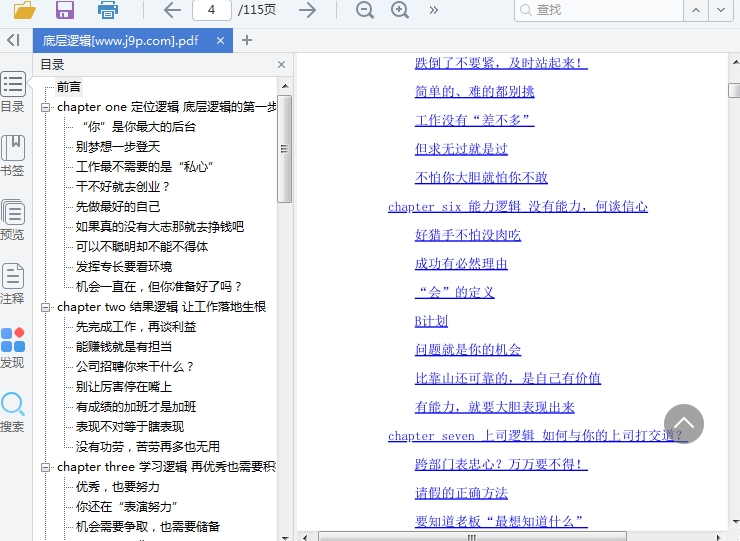Viewport: 740px width, 541px height.
Task: Zoom in using the plus magnifier
Action: (400, 10)
